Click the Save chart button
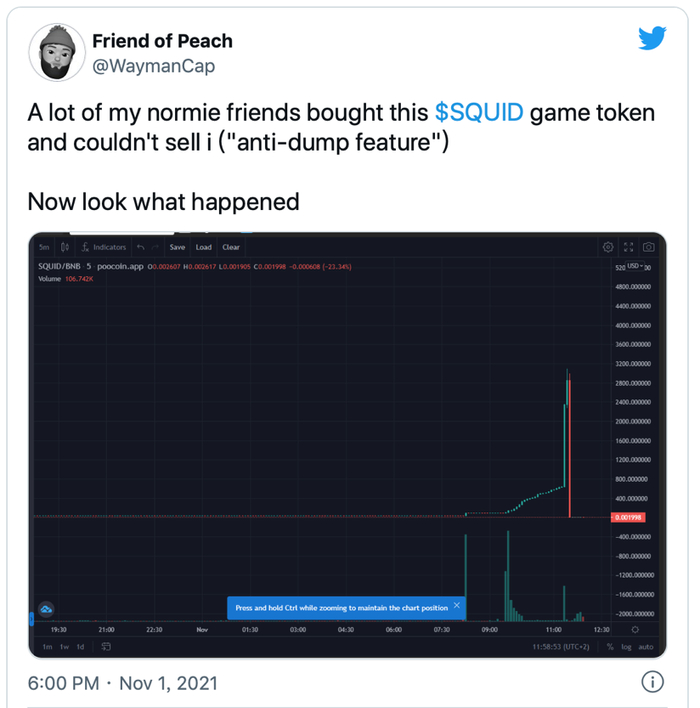The width and height of the screenshot is (700, 708). [177, 247]
